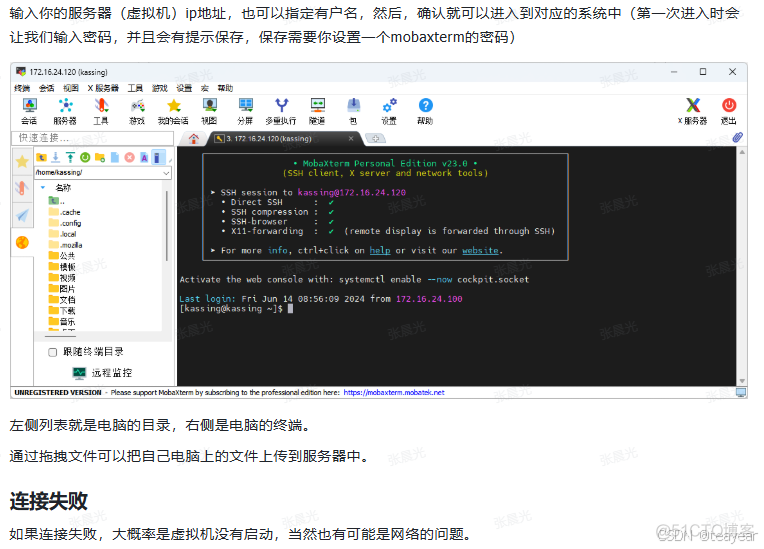Close the 172.16.24.120 (kassing) session tab

pos(351,139)
